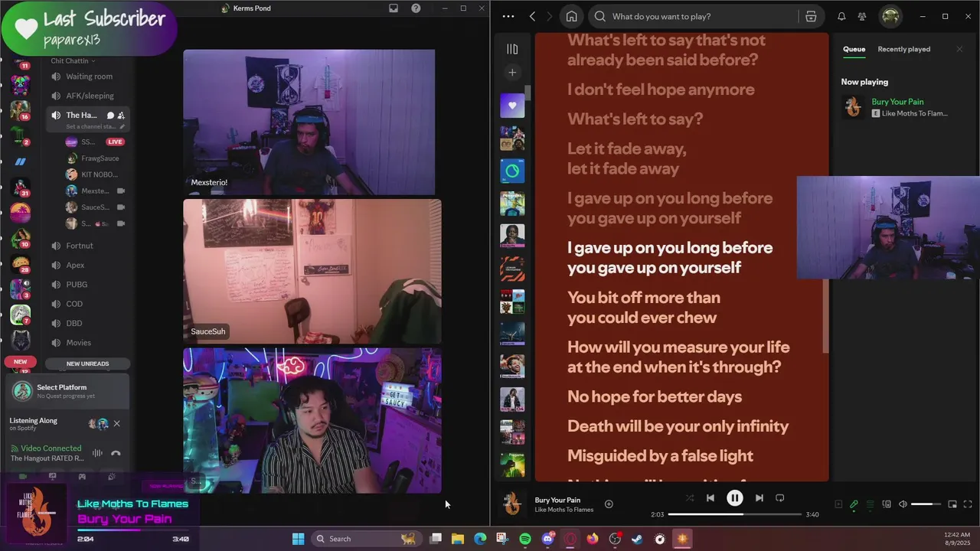The height and width of the screenshot is (551, 980).
Task: Open Spotify Friend Activity icon
Action: coord(862,16)
